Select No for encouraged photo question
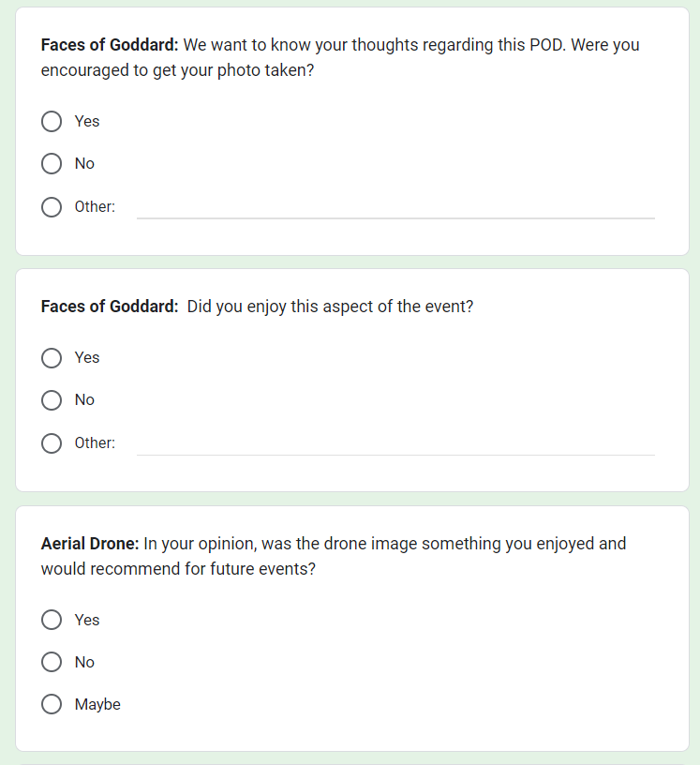This screenshot has height=765, width=700. pyautogui.click(x=52, y=164)
